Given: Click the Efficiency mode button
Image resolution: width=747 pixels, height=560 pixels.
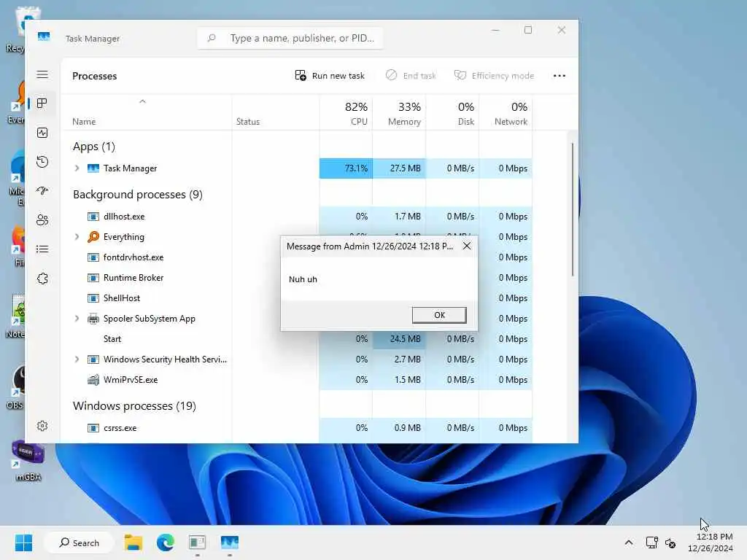Looking at the screenshot, I should (494, 76).
